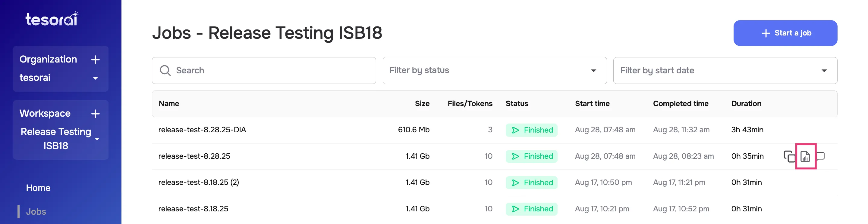The width and height of the screenshot is (868, 224).
Task: Expand the Release Testing ISB18 workspace dropdown
Action: pyautogui.click(x=97, y=139)
